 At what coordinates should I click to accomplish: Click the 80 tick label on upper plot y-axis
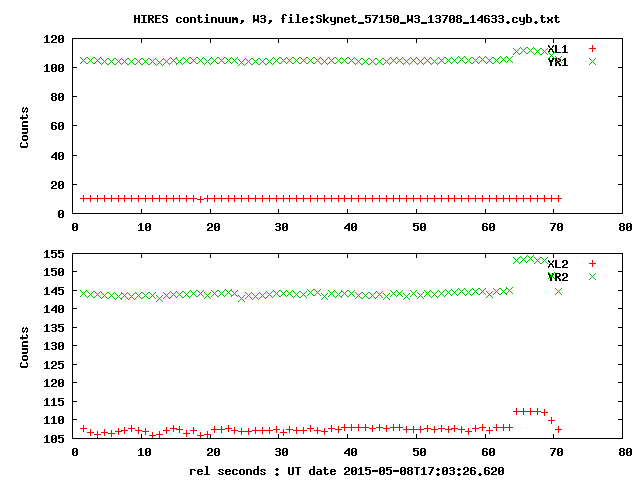(58, 97)
